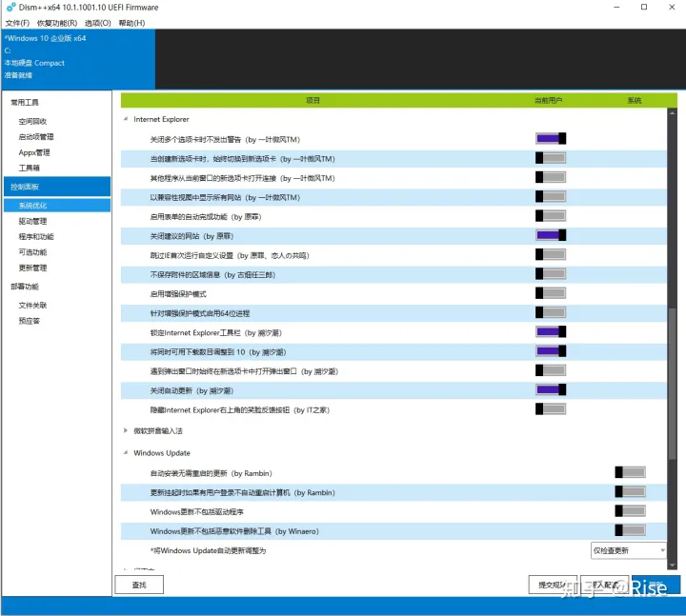Collapse the Internet Explorer group
Viewport: 686px width, 616px height.
[126, 119]
